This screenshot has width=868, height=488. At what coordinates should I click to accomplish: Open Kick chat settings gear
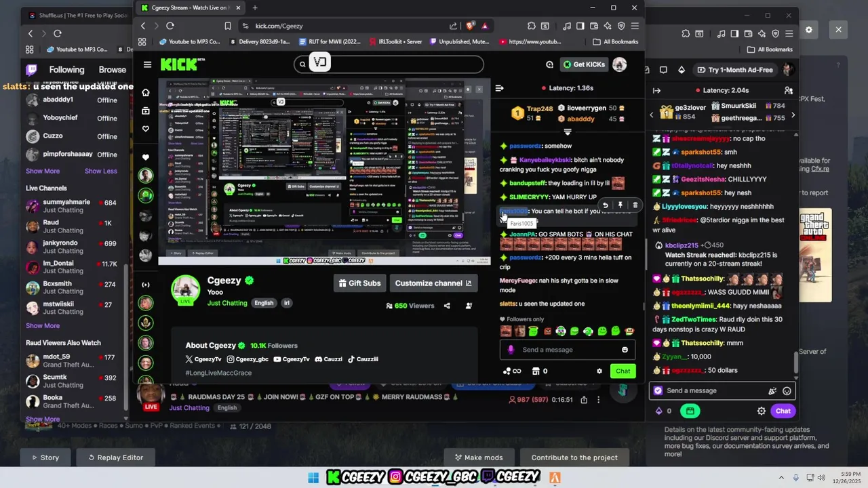point(599,371)
